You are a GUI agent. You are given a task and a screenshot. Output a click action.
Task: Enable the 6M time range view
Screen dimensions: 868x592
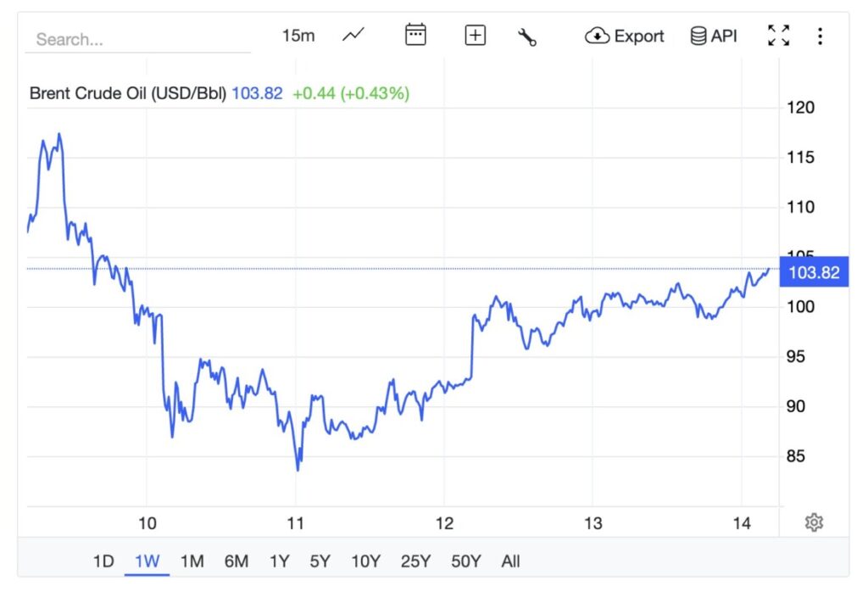point(236,561)
